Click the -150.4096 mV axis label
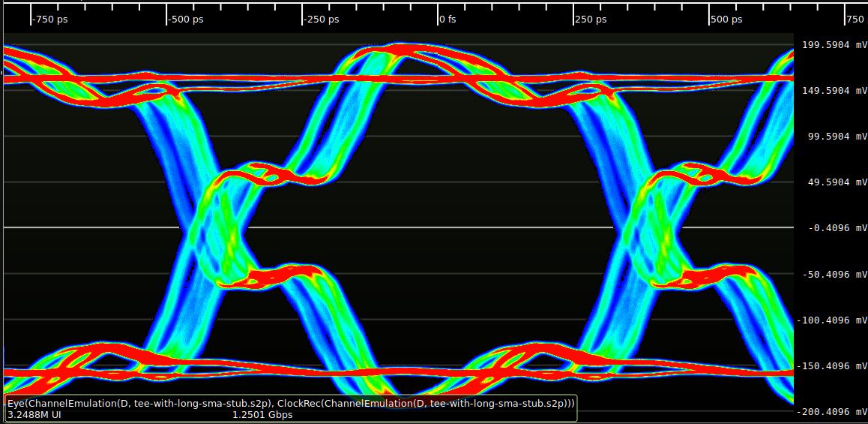 [x=831, y=366]
